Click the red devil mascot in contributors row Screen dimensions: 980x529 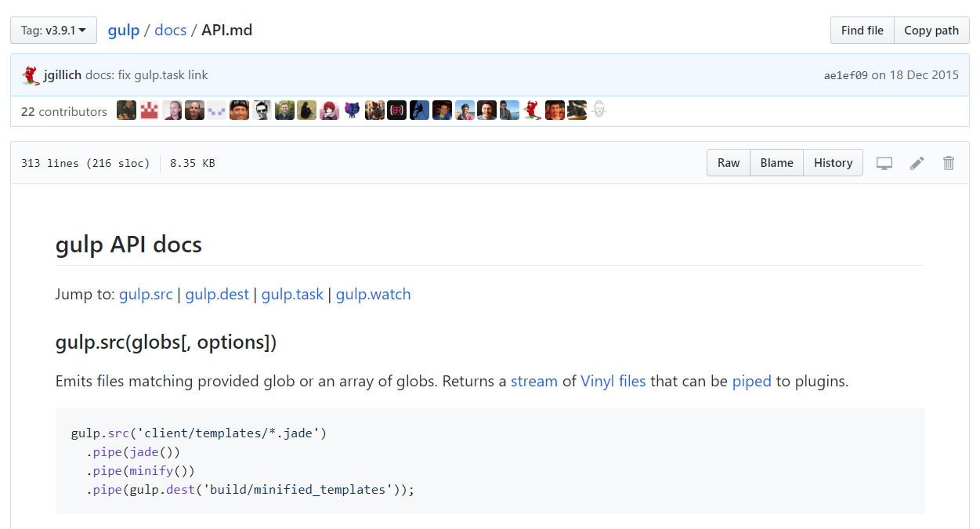[x=532, y=111]
